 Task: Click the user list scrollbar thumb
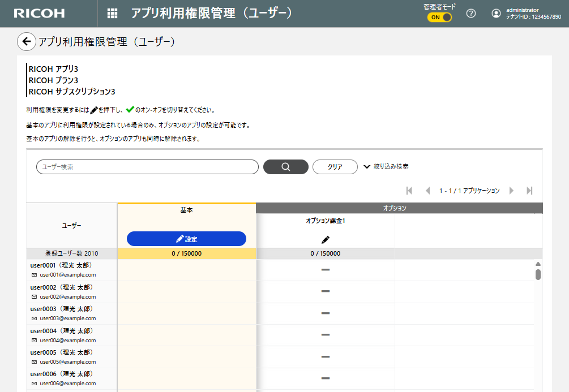pos(538,274)
